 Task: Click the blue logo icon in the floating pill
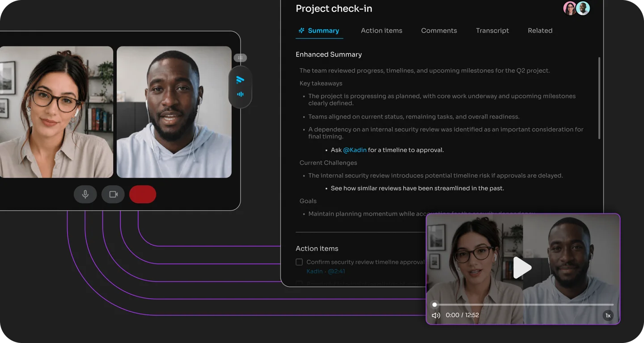click(x=240, y=79)
